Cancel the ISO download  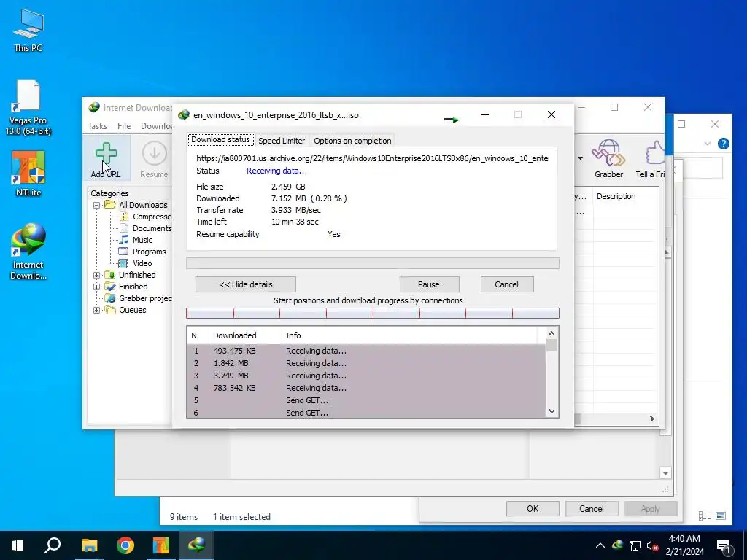(x=507, y=284)
